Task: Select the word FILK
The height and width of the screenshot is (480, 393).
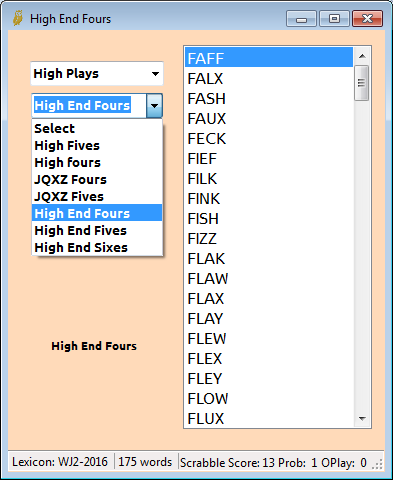Action: coord(269,179)
